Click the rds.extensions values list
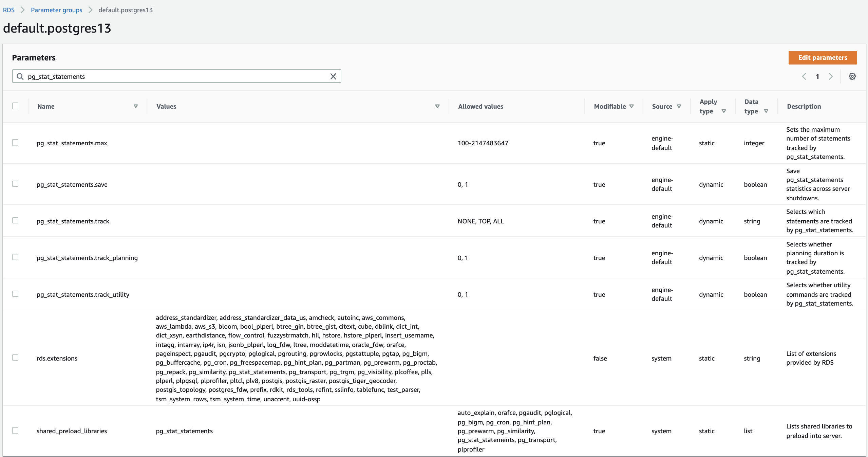 [x=297, y=358]
